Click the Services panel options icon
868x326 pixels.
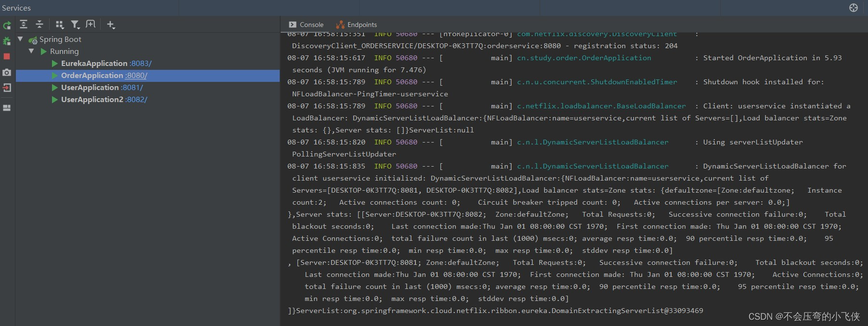point(854,8)
